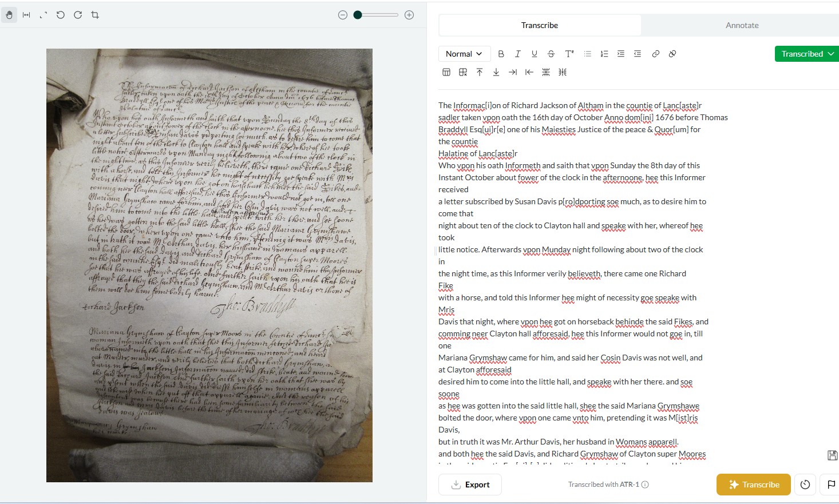The image size is (839, 504).
Task: Zoom out with the minus icon
Action: coord(343,15)
